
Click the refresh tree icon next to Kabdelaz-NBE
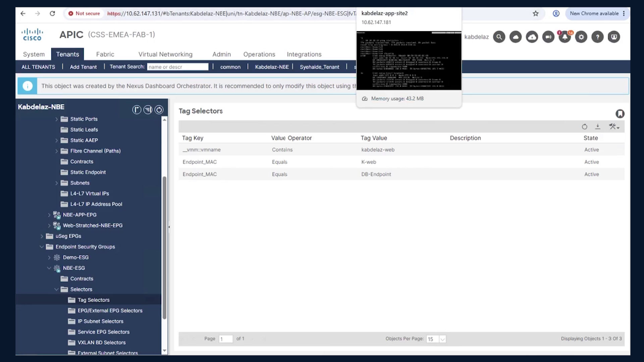pyautogui.click(x=159, y=110)
